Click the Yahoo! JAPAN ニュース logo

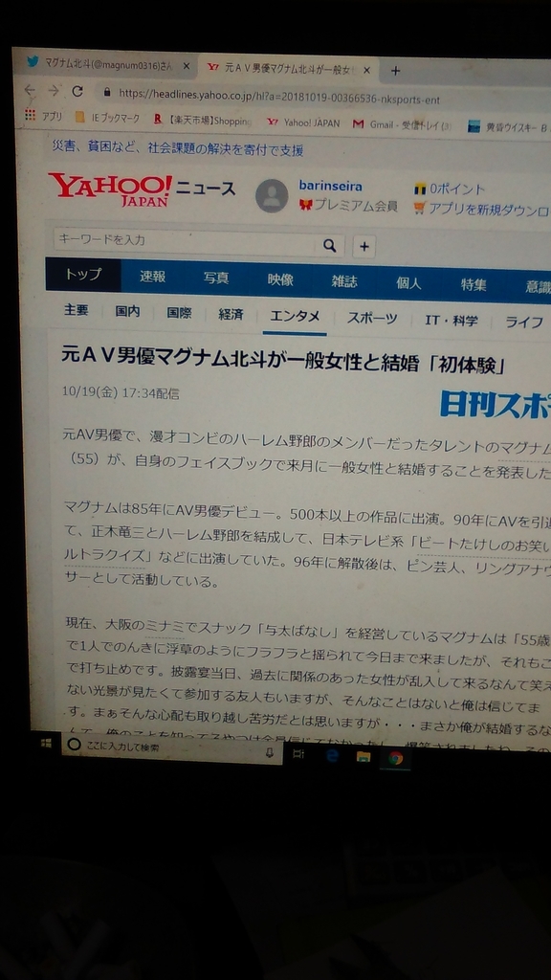point(142,189)
